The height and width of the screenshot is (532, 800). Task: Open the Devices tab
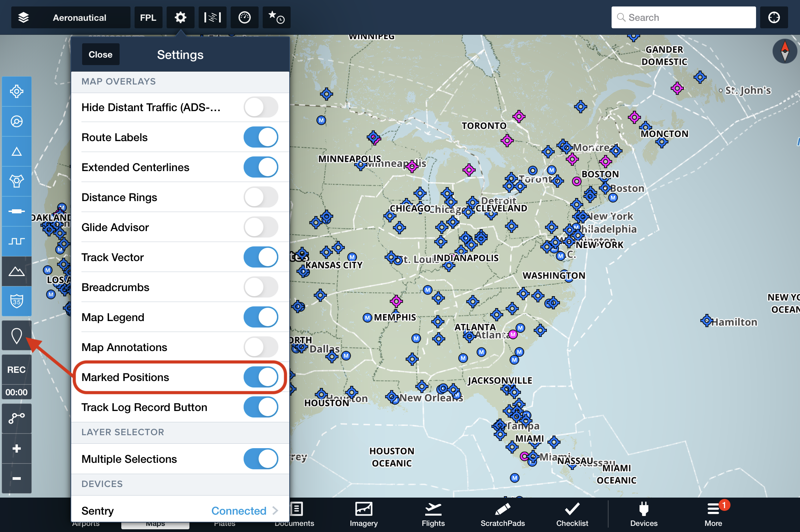644,515
